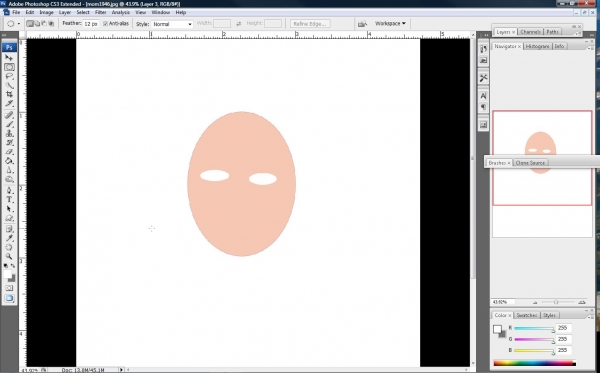Choose New selection mode button
600x373 pixels.
tap(30, 24)
